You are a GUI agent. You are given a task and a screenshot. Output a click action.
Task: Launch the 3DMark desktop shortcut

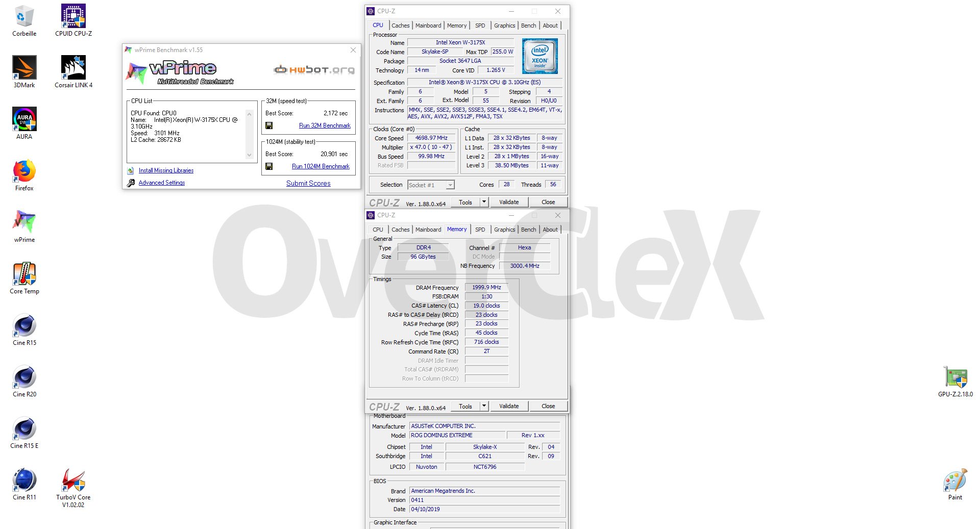point(24,72)
